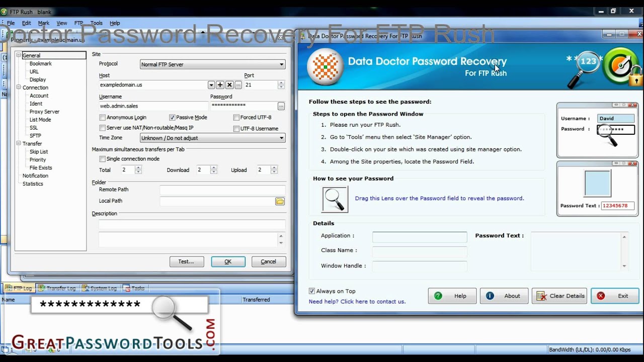Screen dimensions: 644x362
Task: Click the ellipsis button beside Password field
Action: (281, 106)
